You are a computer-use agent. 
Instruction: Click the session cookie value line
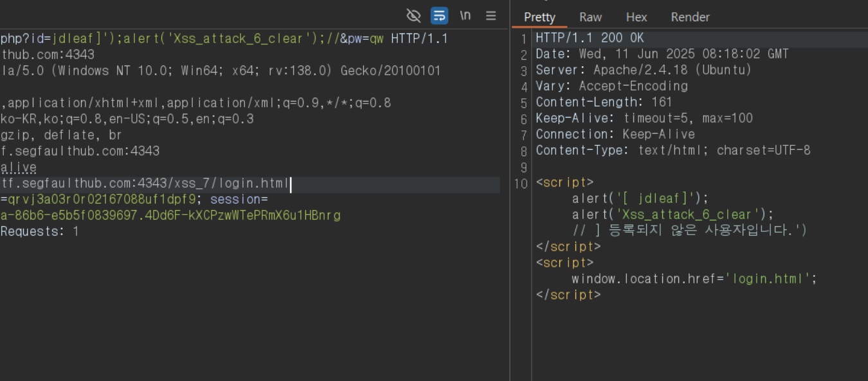[x=170, y=215]
